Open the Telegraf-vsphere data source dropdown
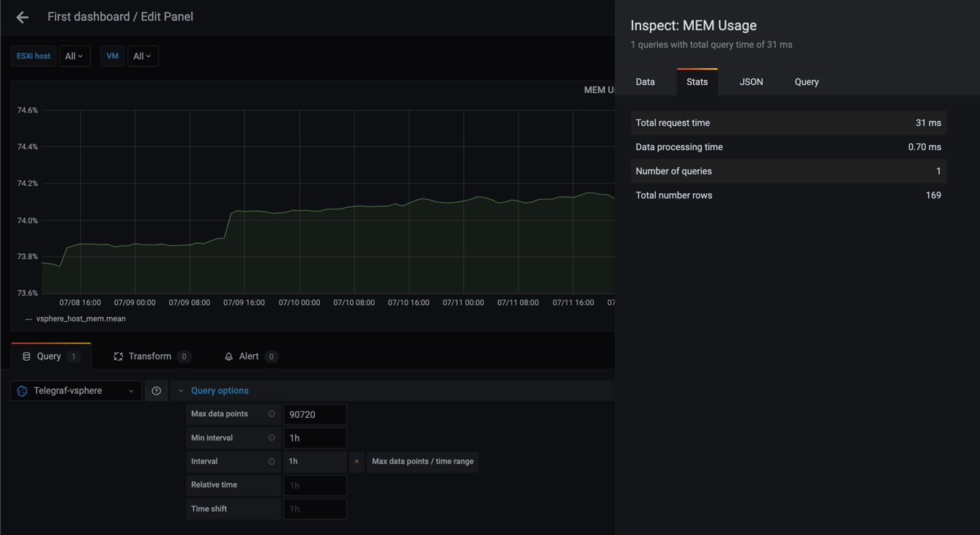 click(76, 391)
